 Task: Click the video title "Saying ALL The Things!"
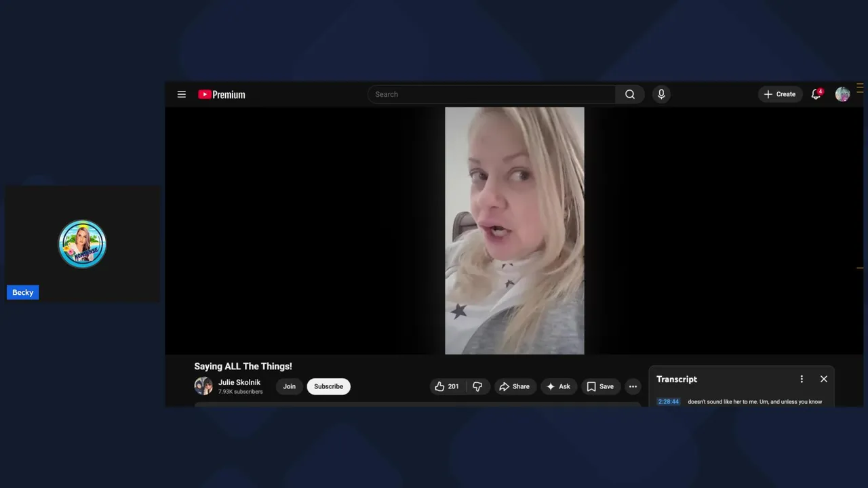coord(243,366)
